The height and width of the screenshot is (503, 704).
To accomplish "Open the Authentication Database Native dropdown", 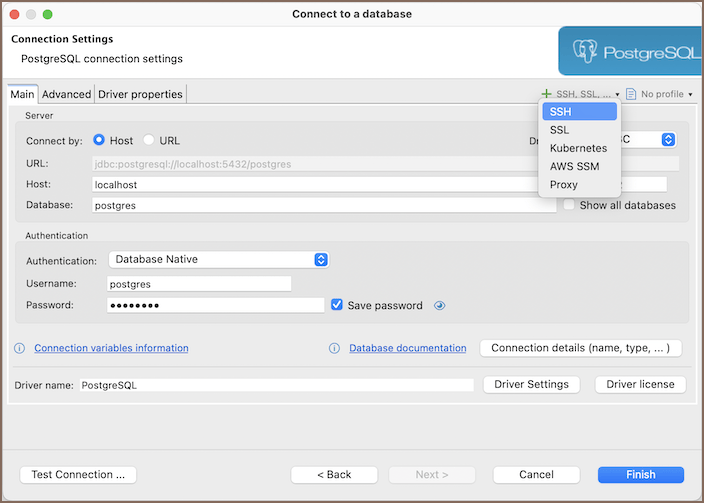I will click(x=218, y=259).
